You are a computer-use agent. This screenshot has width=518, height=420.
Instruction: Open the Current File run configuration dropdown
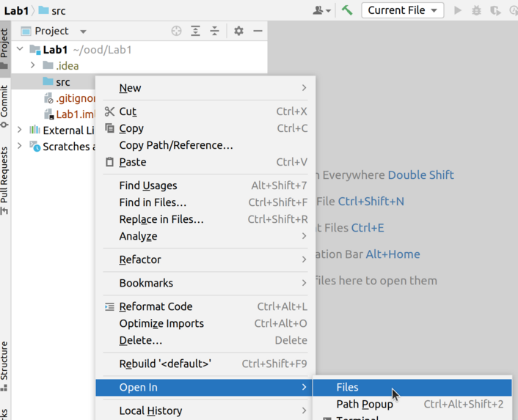[x=402, y=10]
